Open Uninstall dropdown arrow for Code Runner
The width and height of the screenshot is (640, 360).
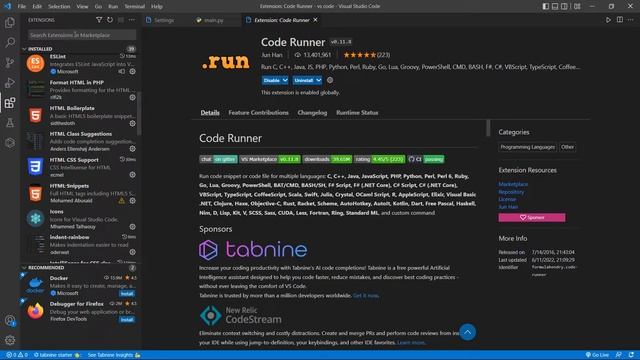pyautogui.click(x=318, y=80)
